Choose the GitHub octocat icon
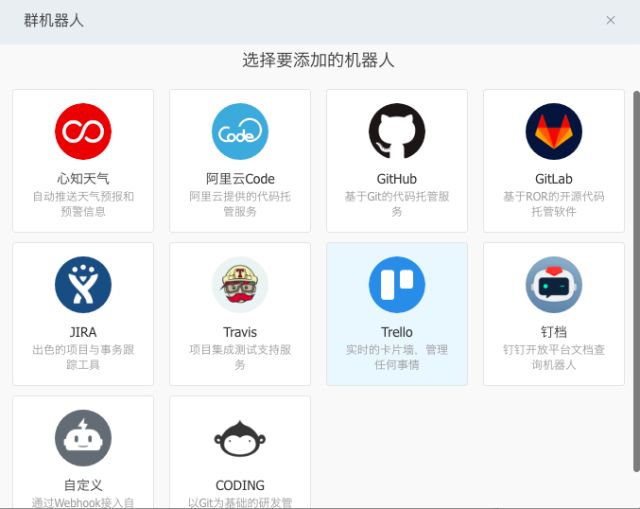640x509 pixels. coord(397,131)
